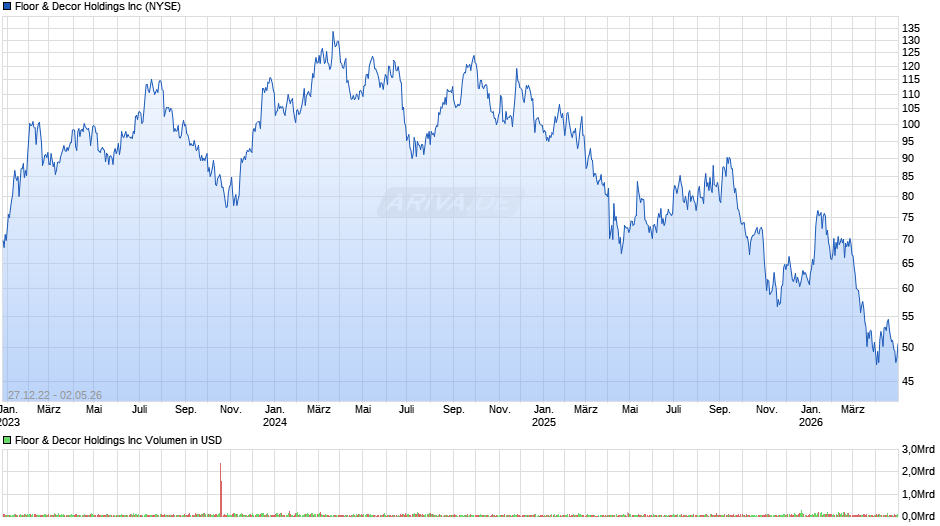Click the price axis value 60

click(x=908, y=288)
